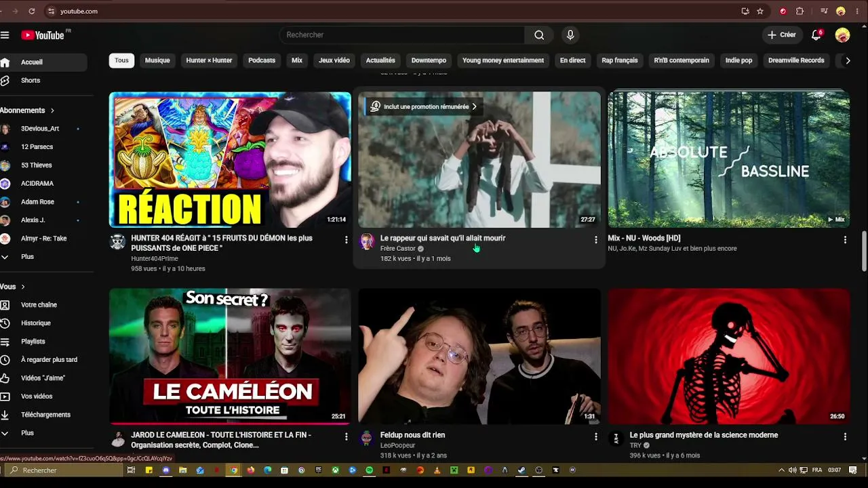Open options for Le plus grand mystère video

[x=845, y=437]
